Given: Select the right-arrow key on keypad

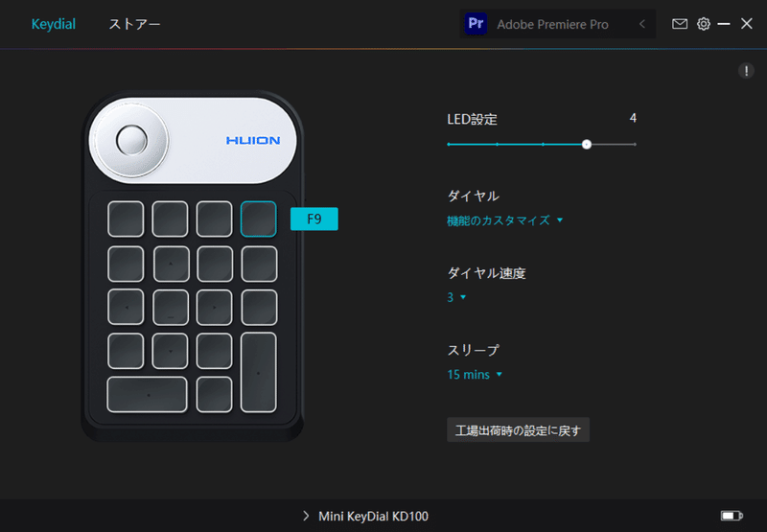Looking at the screenshot, I should (214, 308).
